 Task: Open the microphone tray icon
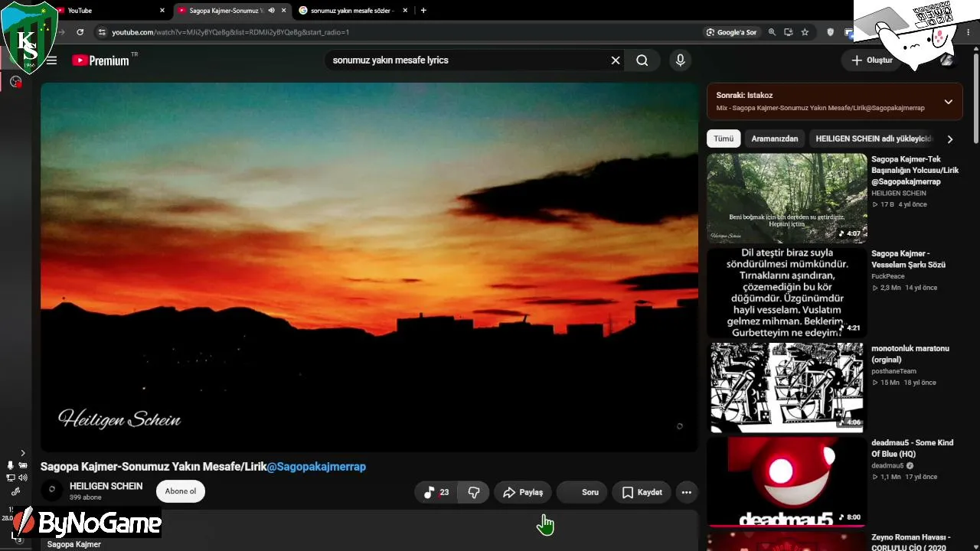click(11, 465)
